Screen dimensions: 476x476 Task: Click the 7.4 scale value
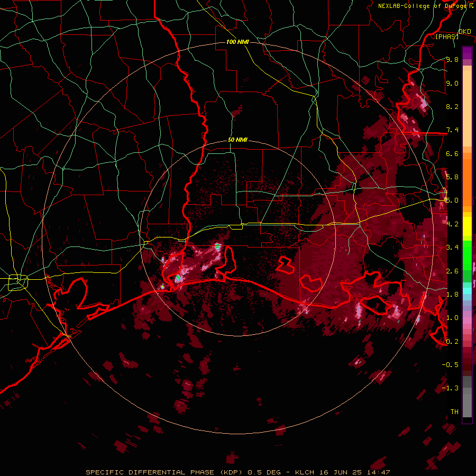[452, 130]
